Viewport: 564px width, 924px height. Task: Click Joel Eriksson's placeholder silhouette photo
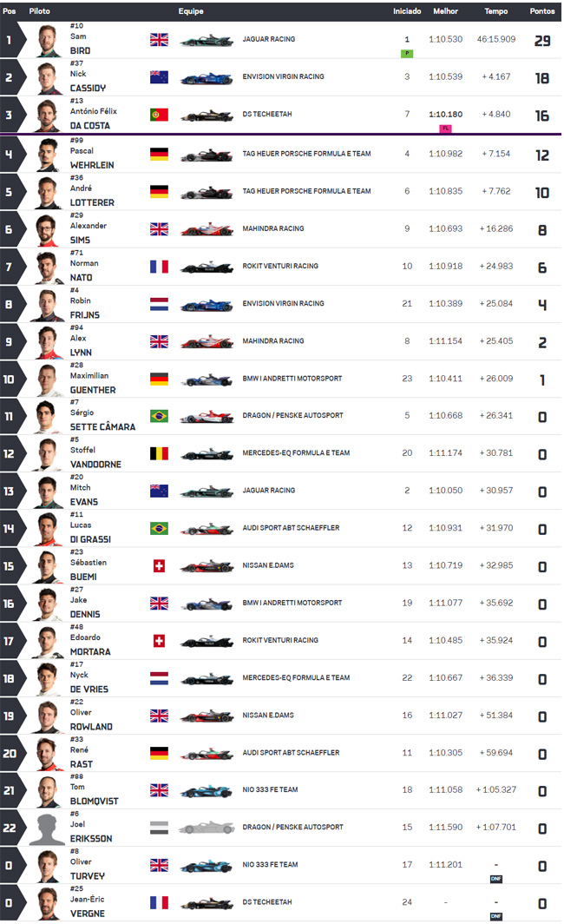pyautogui.click(x=49, y=828)
